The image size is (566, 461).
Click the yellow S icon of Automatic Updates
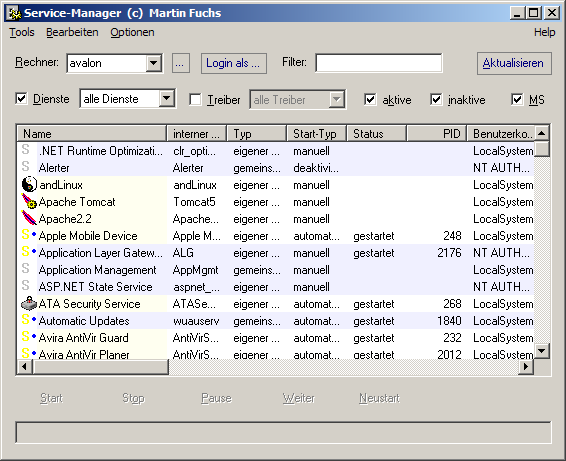(25, 320)
